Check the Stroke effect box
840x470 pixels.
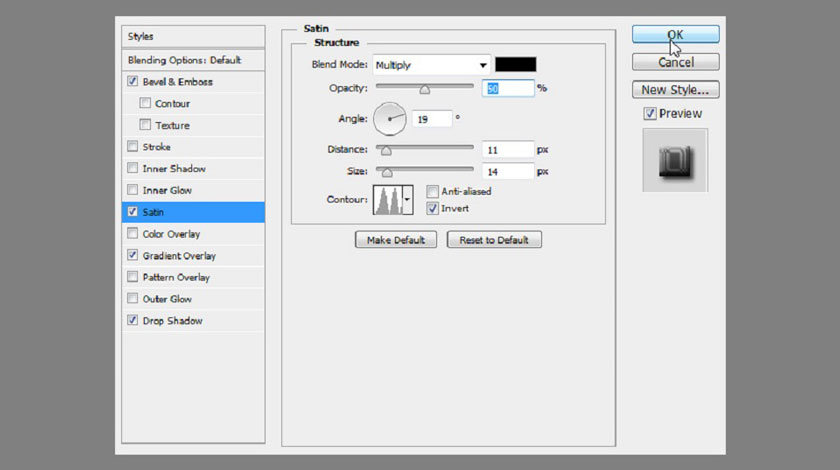coord(132,146)
